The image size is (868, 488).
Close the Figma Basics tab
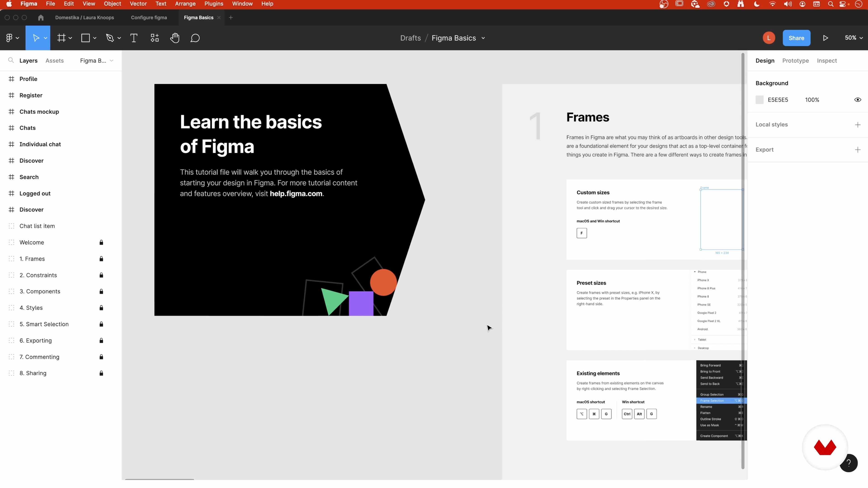coord(219,18)
